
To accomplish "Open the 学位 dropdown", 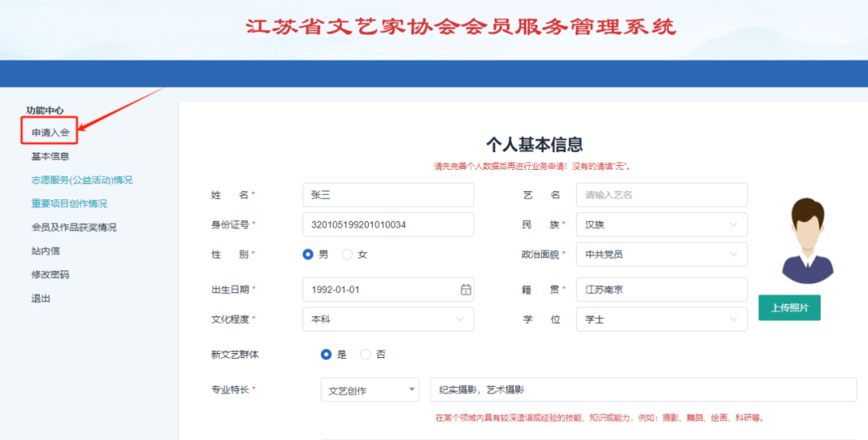I will 661,319.
